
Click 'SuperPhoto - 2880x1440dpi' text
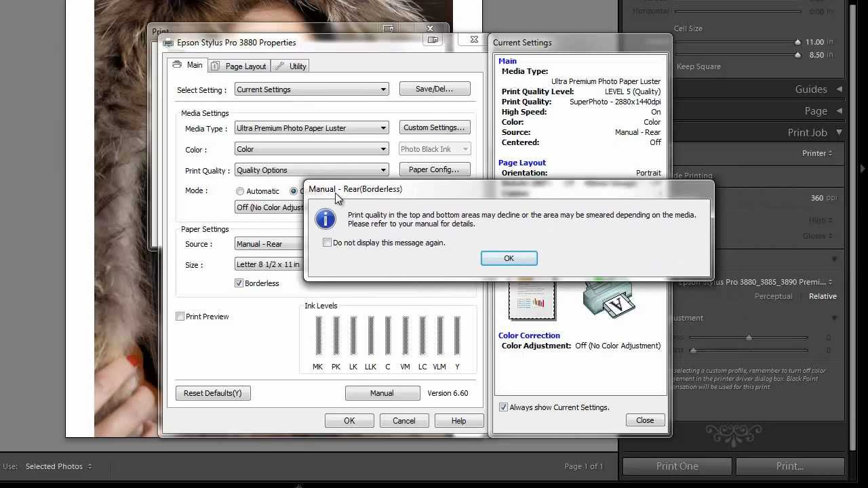tap(615, 102)
